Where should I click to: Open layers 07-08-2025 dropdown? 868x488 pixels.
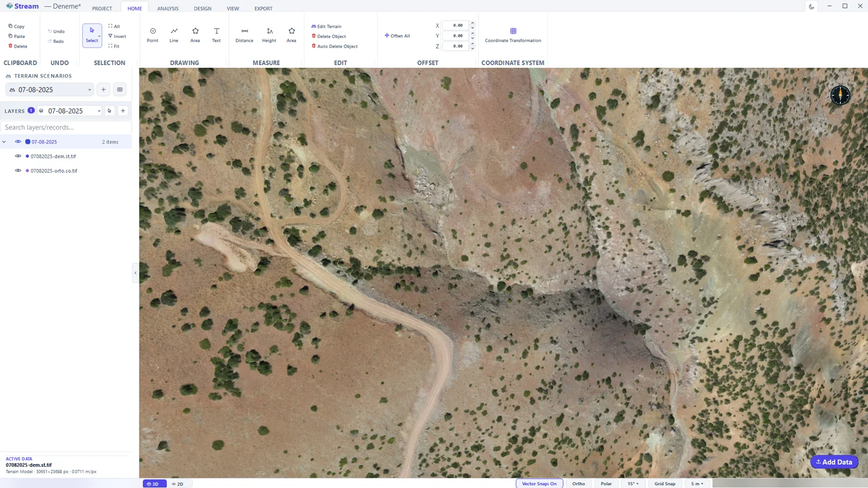69,111
